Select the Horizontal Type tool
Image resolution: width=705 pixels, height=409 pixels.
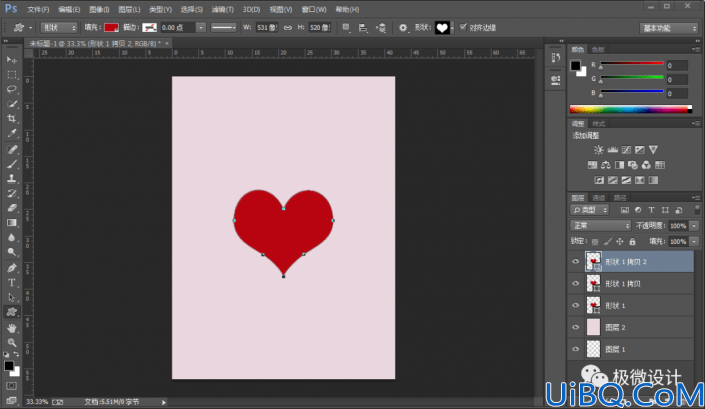(x=12, y=282)
